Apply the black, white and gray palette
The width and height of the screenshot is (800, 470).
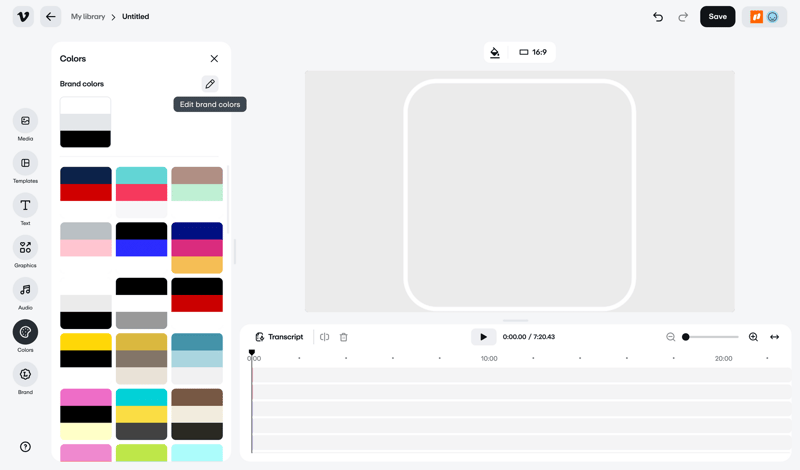pos(141,303)
